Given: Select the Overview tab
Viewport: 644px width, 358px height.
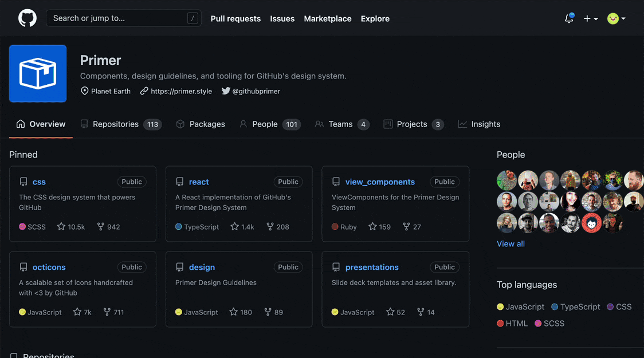Looking at the screenshot, I should [41, 124].
